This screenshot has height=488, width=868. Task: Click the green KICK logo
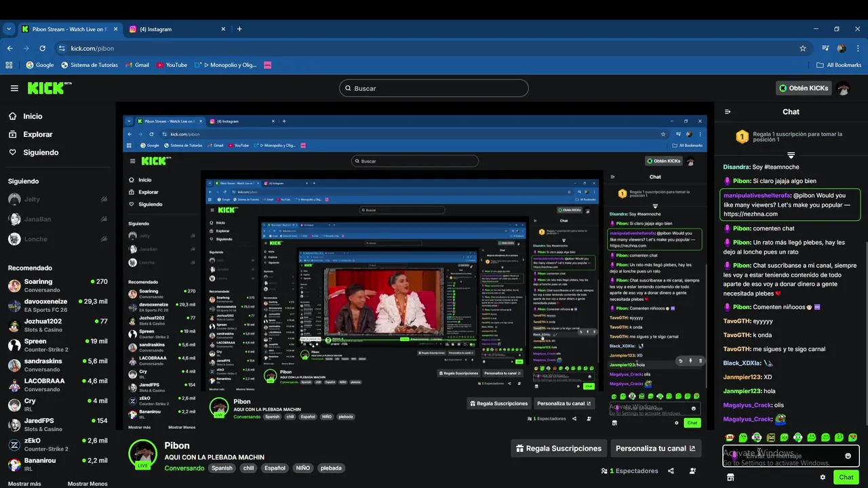(49, 88)
